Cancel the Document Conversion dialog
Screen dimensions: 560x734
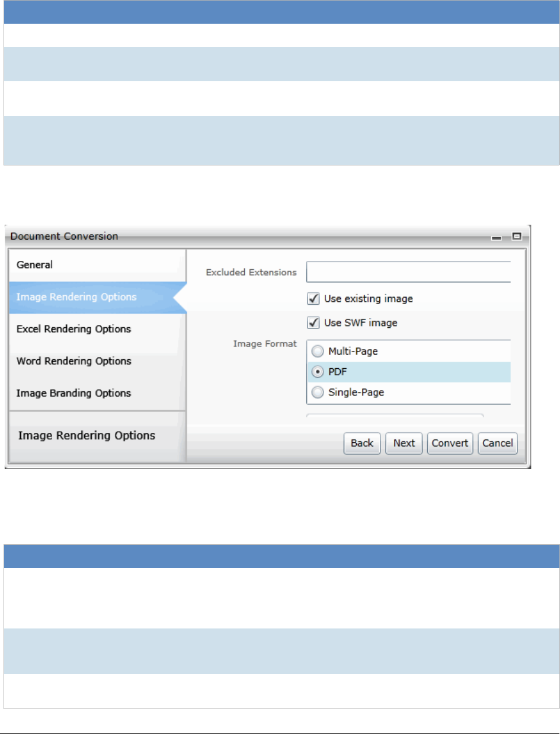click(498, 443)
